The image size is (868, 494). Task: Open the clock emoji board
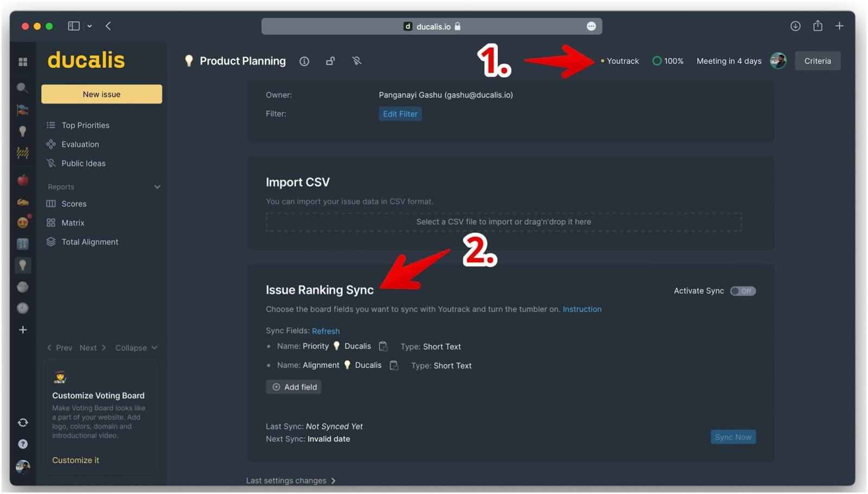click(23, 308)
